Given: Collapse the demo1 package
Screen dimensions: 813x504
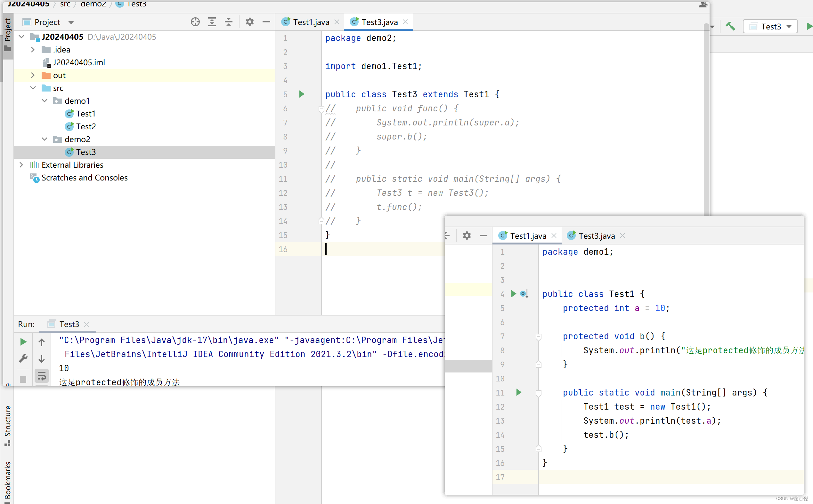Looking at the screenshot, I should click(45, 101).
